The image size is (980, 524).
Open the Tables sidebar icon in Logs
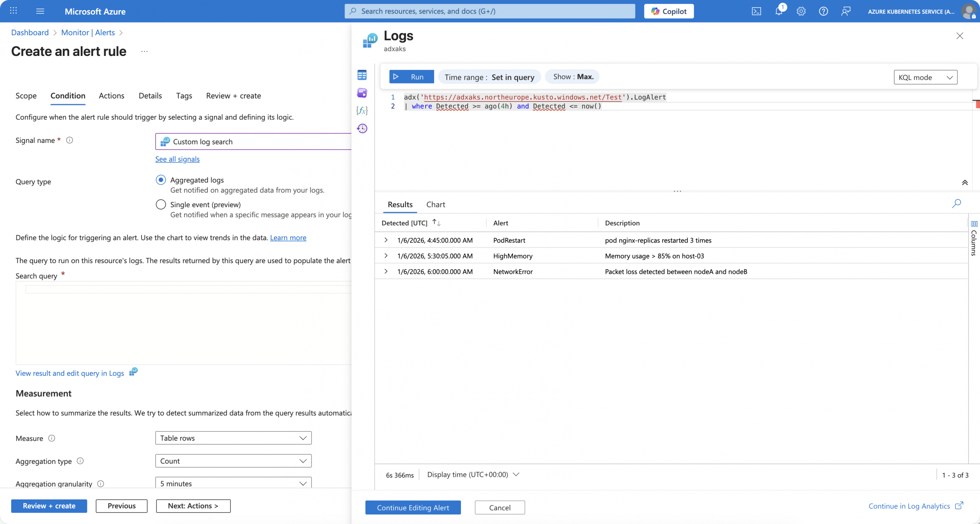[362, 75]
